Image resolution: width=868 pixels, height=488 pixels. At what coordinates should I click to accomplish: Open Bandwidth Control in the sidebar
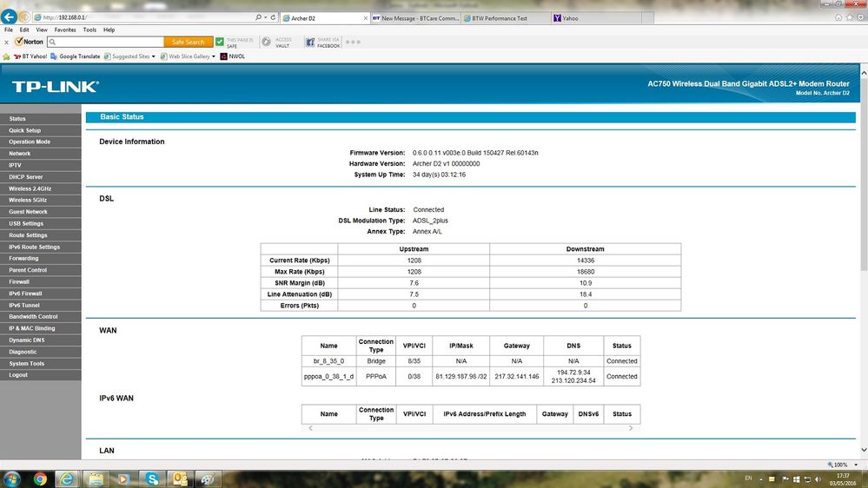(41, 317)
